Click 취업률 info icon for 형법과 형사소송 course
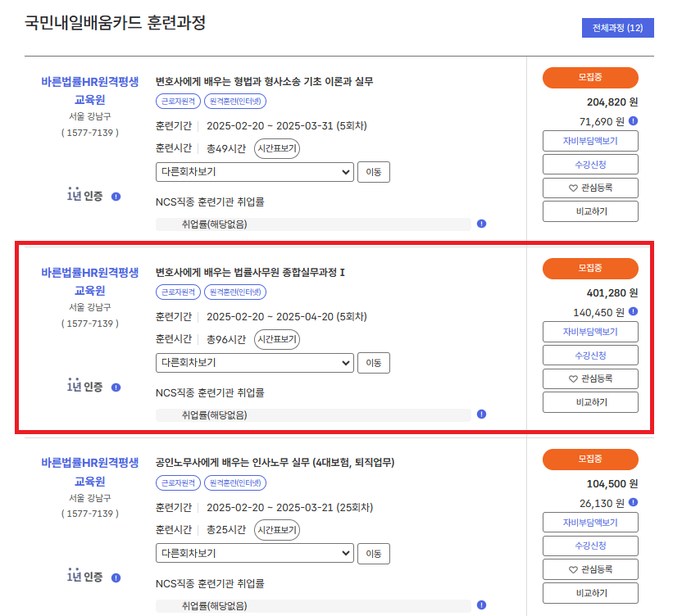Image resolution: width=682 pixels, height=616 pixels. tap(481, 224)
